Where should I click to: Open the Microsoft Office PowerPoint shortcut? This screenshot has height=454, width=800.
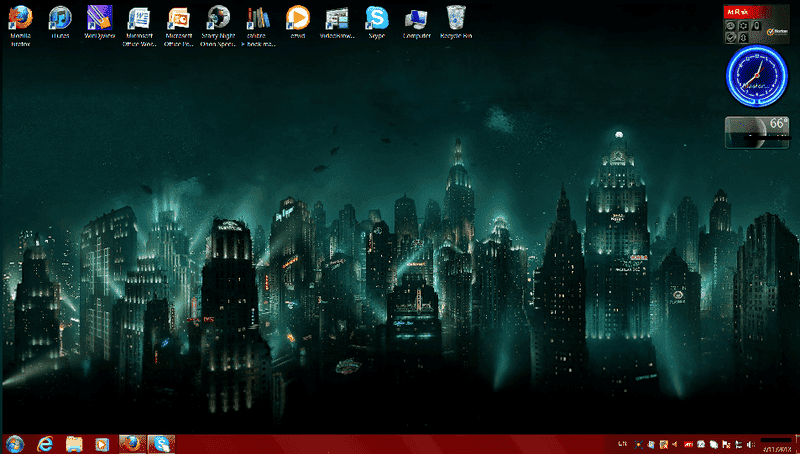[179, 26]
